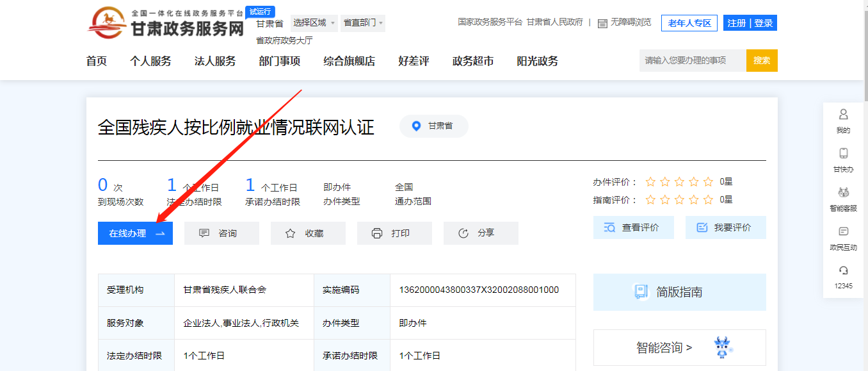The width and height of the screenshot is (868, 371).
Task: Open 政民互动 message icon
Action: click(x=843, y=232)
